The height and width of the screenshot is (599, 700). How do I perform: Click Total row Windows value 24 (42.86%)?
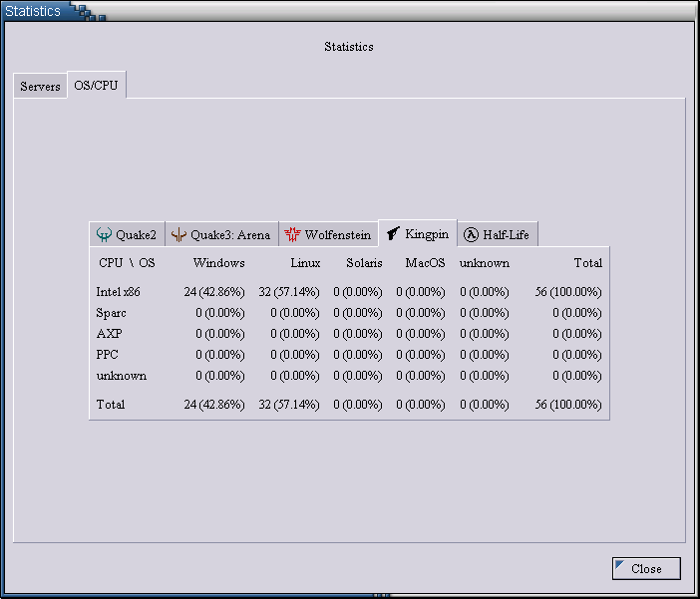click(214, 405)
